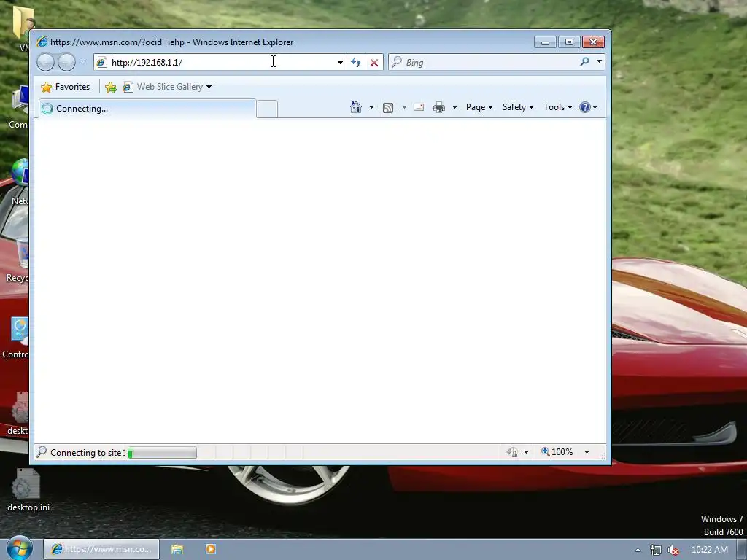Viewport: 747px width, 560px height.
Task: Click the search magnifier icon
Action: coord(584,62)
